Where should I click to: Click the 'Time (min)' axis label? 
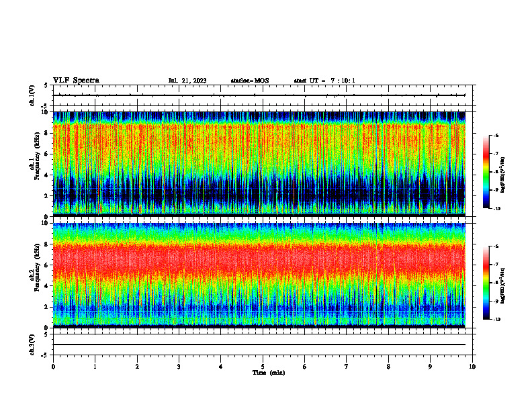269,373
